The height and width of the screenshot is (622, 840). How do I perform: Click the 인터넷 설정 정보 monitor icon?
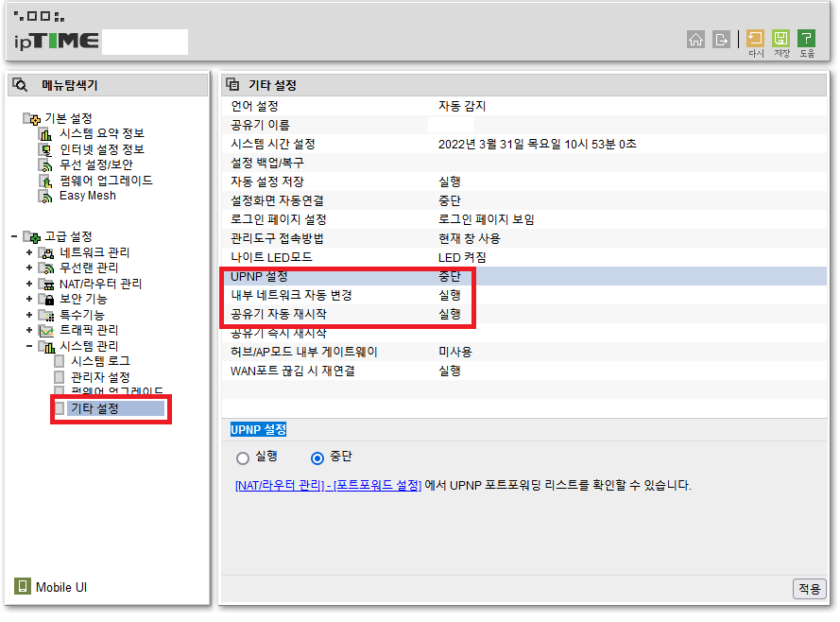click(x=45, y=149)
